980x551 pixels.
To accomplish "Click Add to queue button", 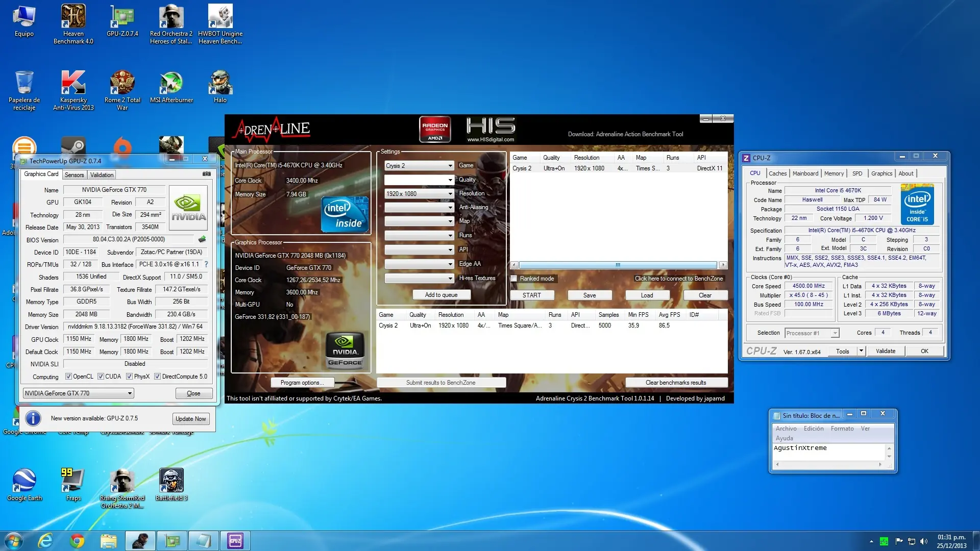I will click(x=441, y=295).
